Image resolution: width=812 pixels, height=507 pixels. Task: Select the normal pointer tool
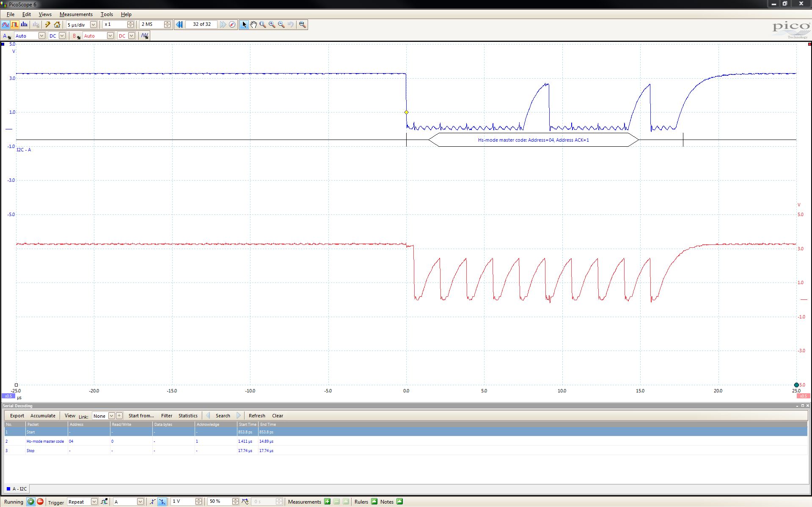point(244,25)
